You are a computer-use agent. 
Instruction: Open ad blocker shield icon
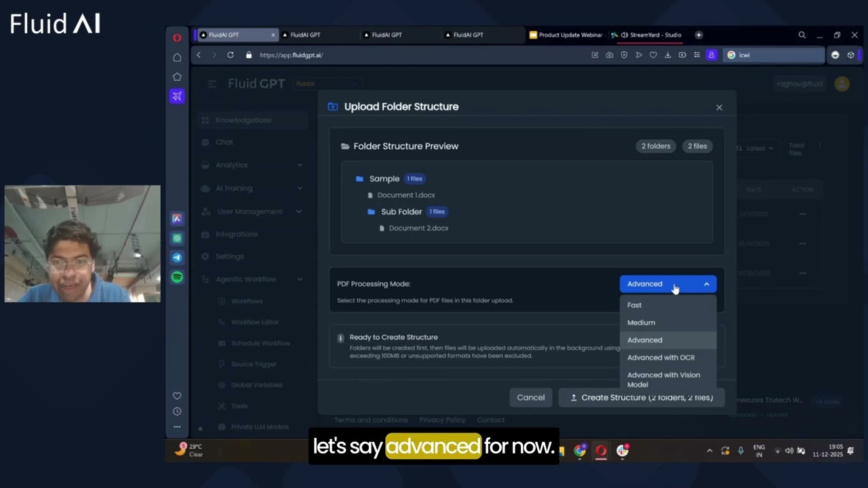624,55
